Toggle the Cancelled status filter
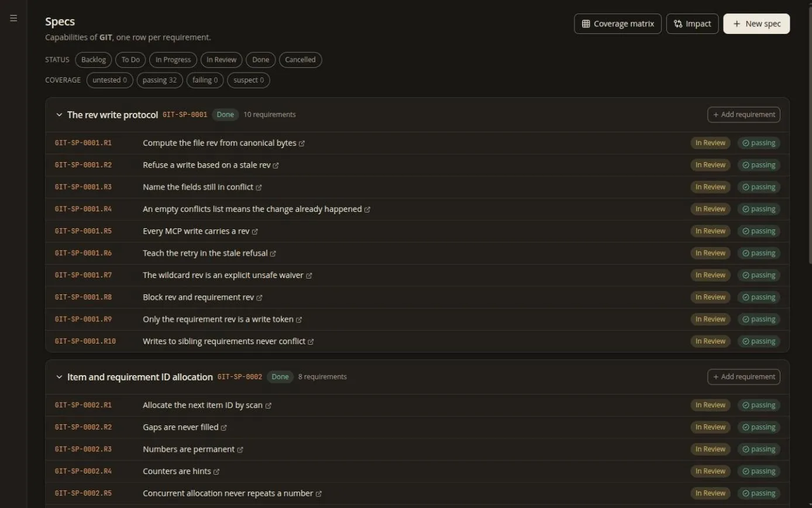This screenshot has height=508, width=812. [300, 60]
